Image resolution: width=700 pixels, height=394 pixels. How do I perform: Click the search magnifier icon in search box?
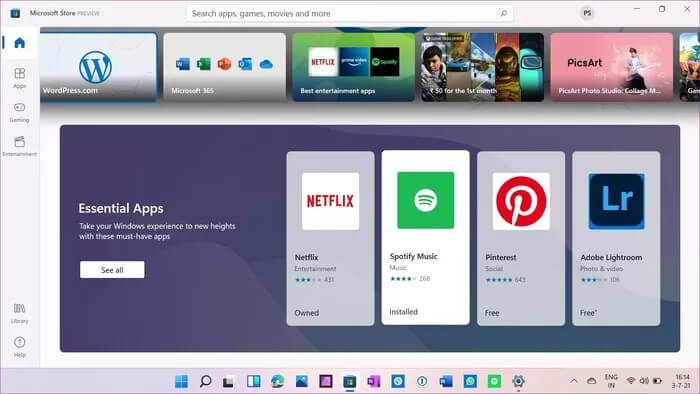[x=504, y=13]
